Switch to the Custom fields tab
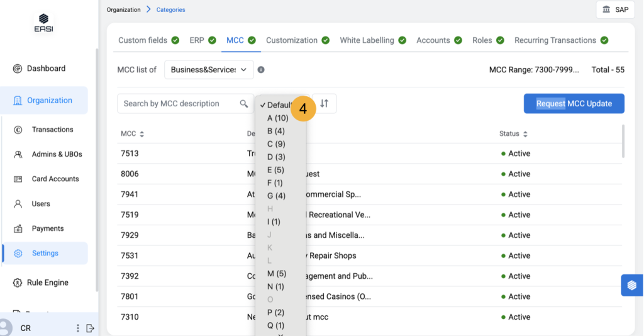 143,40
